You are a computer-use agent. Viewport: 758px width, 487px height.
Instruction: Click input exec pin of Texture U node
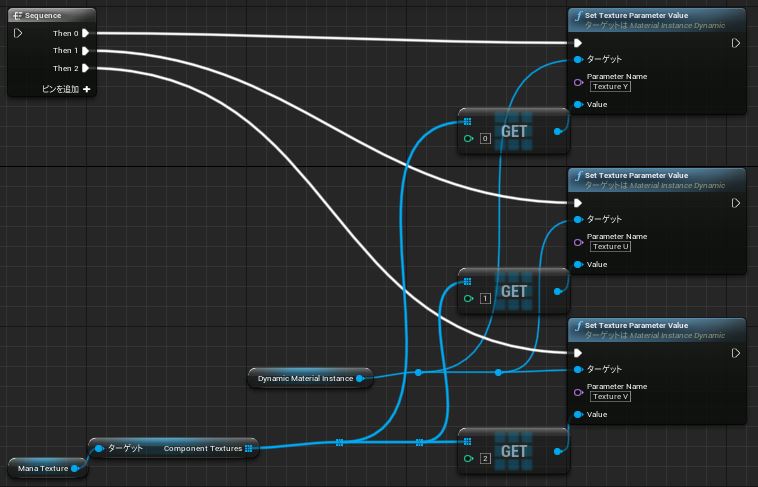click(578, 203)
